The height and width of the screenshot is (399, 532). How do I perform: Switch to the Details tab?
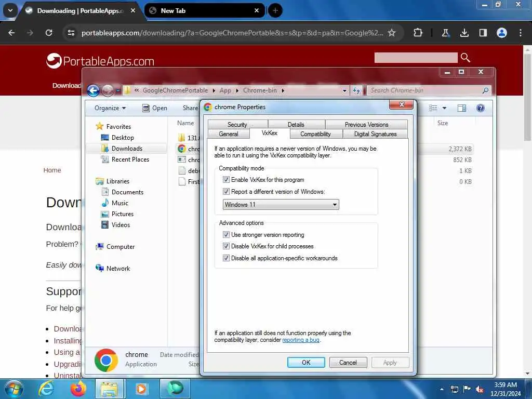[296, 125]
